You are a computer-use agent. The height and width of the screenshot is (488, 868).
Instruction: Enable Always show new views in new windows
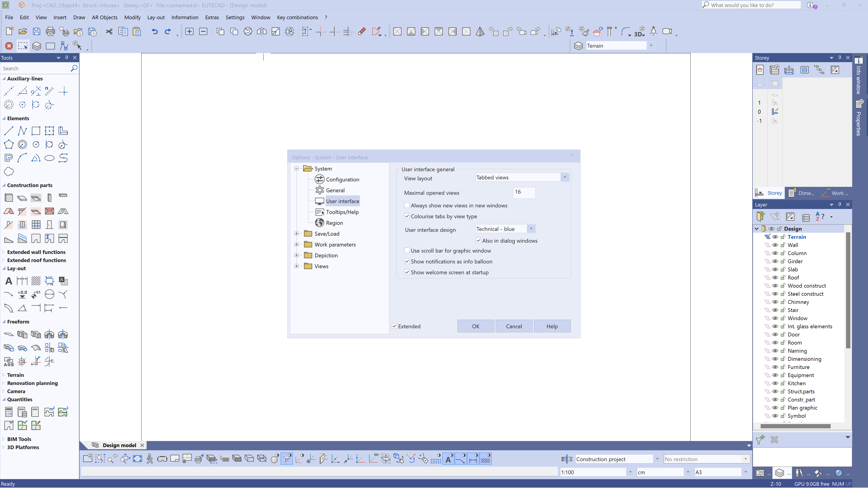pyautogui.click(x=407, y=205)
